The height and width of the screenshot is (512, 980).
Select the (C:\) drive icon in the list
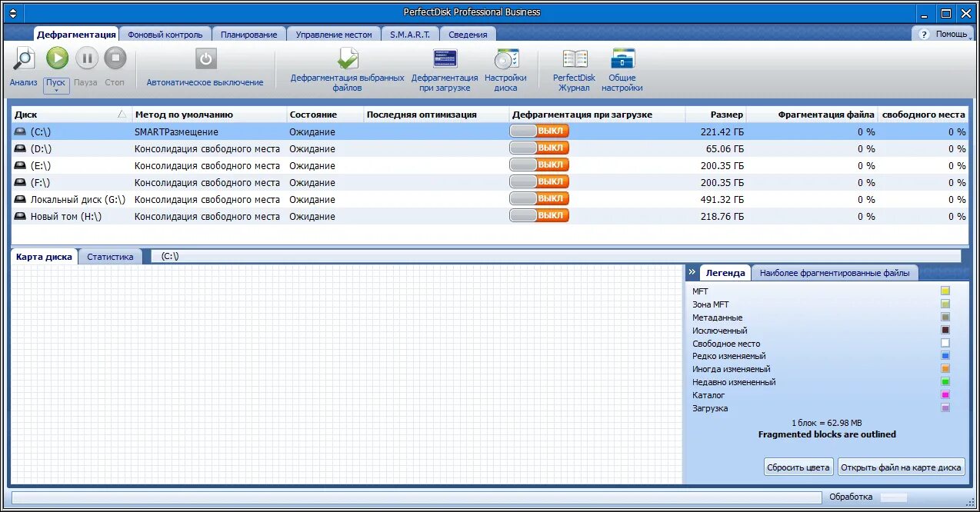click(x=21, y=132)
